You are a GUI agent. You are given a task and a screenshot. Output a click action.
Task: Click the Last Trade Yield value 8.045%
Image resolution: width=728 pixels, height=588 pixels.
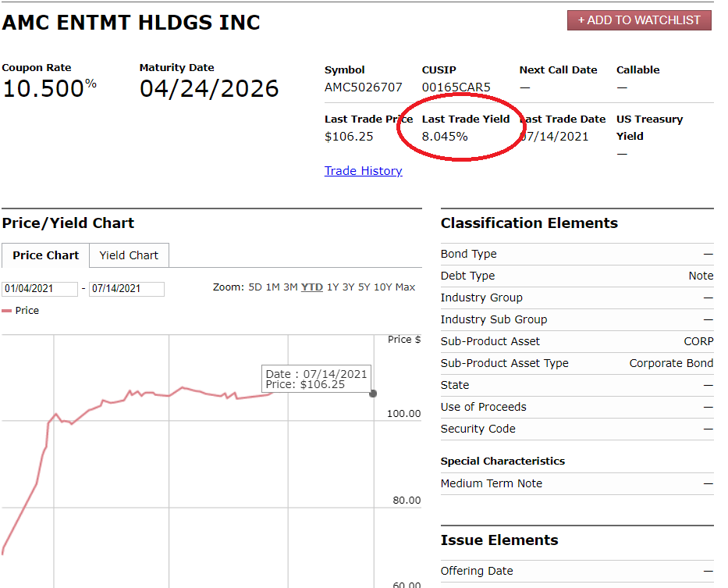click(x=445, y=137)
